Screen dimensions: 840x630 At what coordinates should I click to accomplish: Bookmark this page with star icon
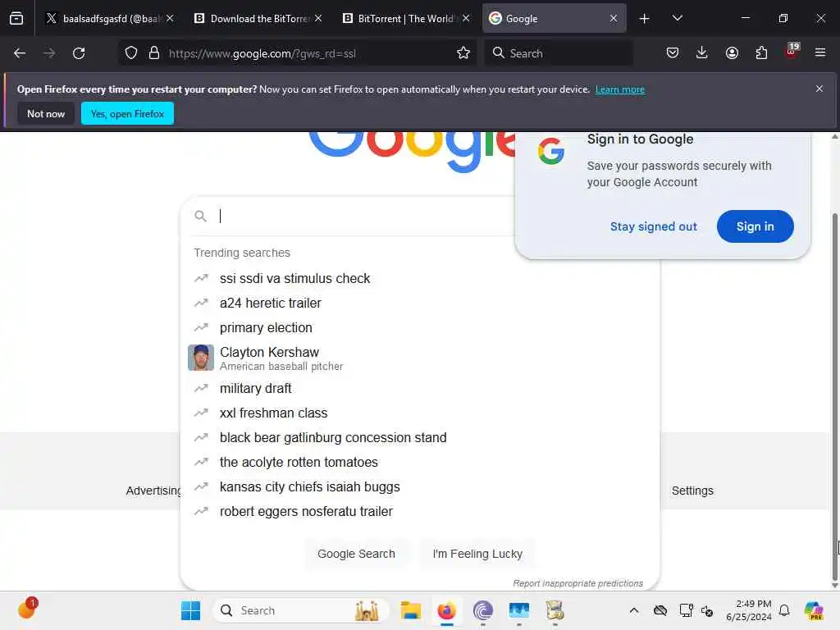click(463, 53)
